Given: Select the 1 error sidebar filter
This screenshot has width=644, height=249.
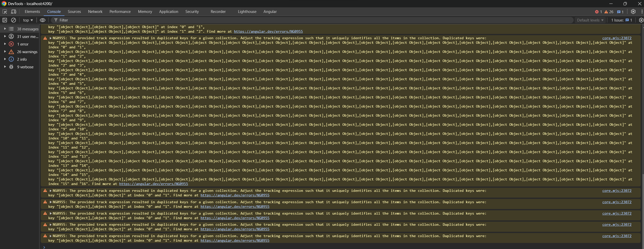Looking at the screenshot, I should click(x=23, y=44).
